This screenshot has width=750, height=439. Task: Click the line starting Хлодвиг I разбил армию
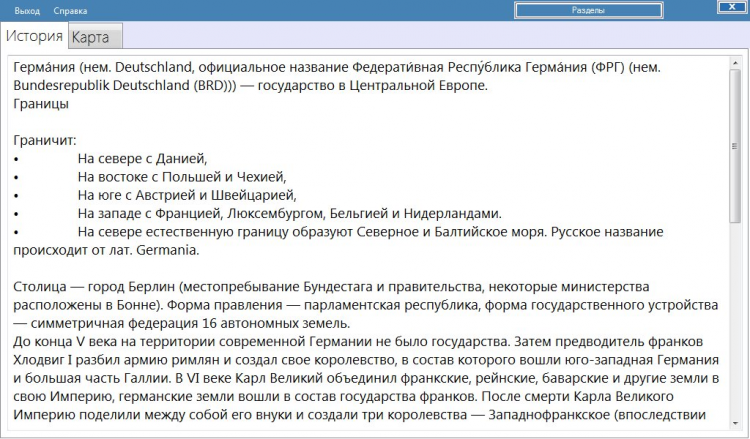coord(366,360)
